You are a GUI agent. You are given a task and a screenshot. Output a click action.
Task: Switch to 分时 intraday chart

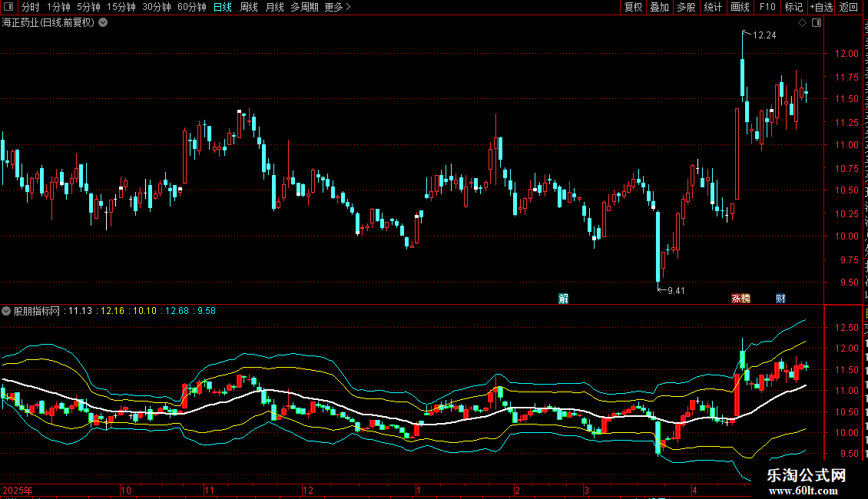(x=31, y=7)
